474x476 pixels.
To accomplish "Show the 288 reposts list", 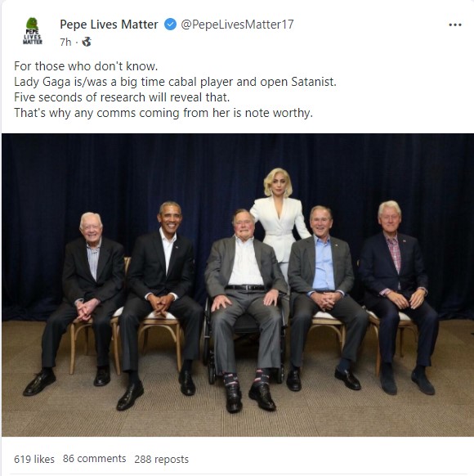I will [x=161, y=459].
